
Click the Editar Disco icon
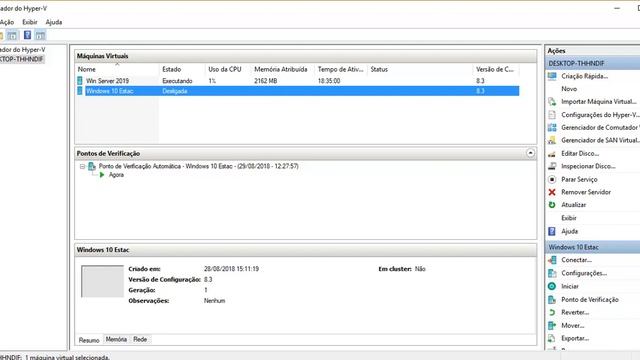point(552,153)
